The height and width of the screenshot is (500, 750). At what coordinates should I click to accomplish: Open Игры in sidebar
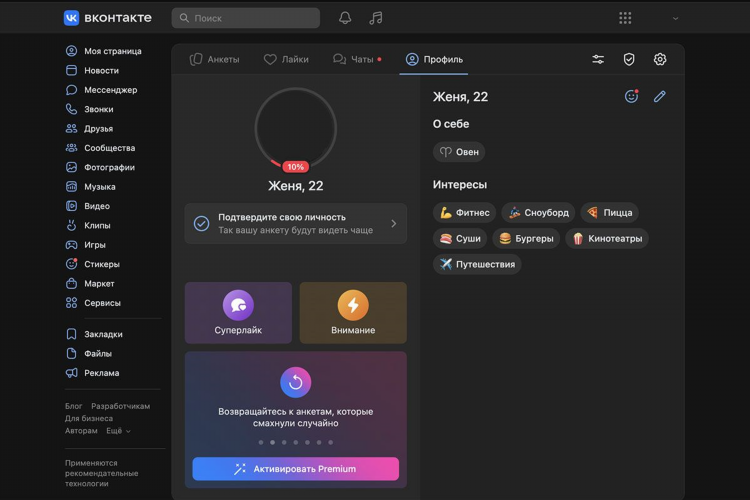(x=86, y=245)
